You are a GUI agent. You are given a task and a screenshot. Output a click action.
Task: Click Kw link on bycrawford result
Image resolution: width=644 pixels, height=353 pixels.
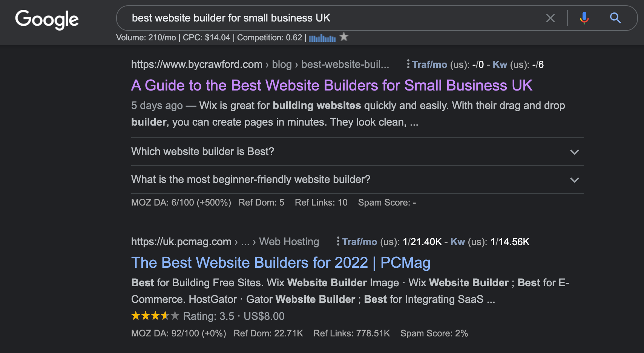[500, 64]
